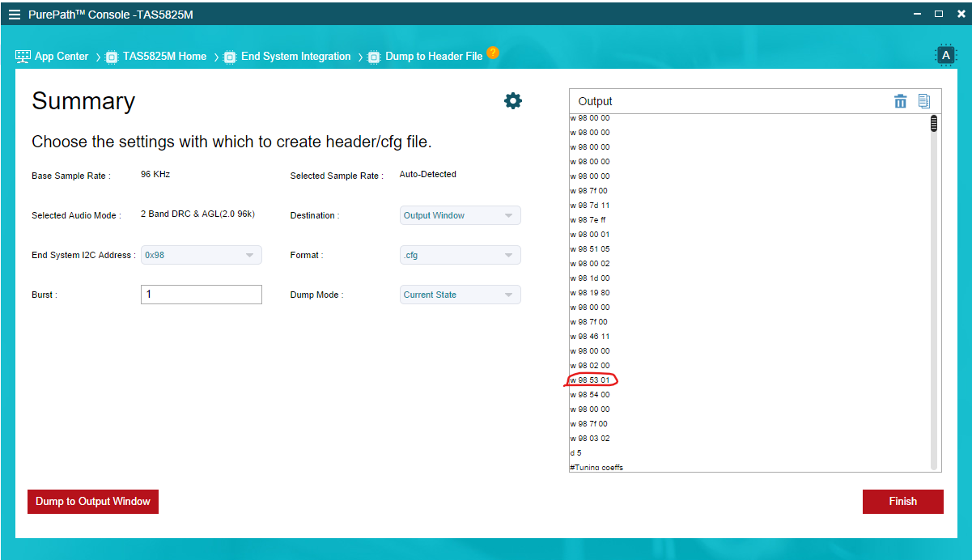Select output line 'w 98 7d 11'
Screen dimensions: 972x560
[590, 206]
